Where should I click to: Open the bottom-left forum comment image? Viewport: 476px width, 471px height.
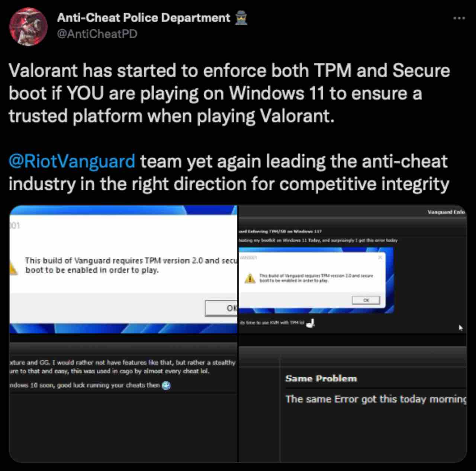tap(123, 399)
